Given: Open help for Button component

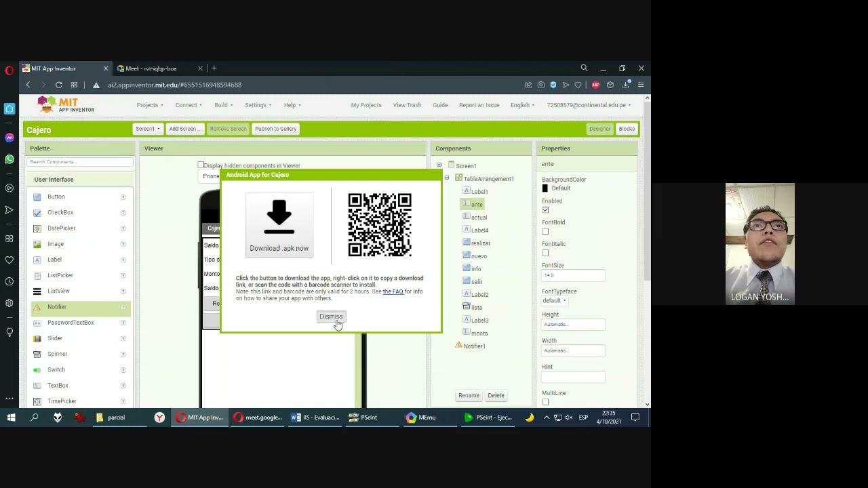Looking at the screenshot, I should tap(123, 197).
